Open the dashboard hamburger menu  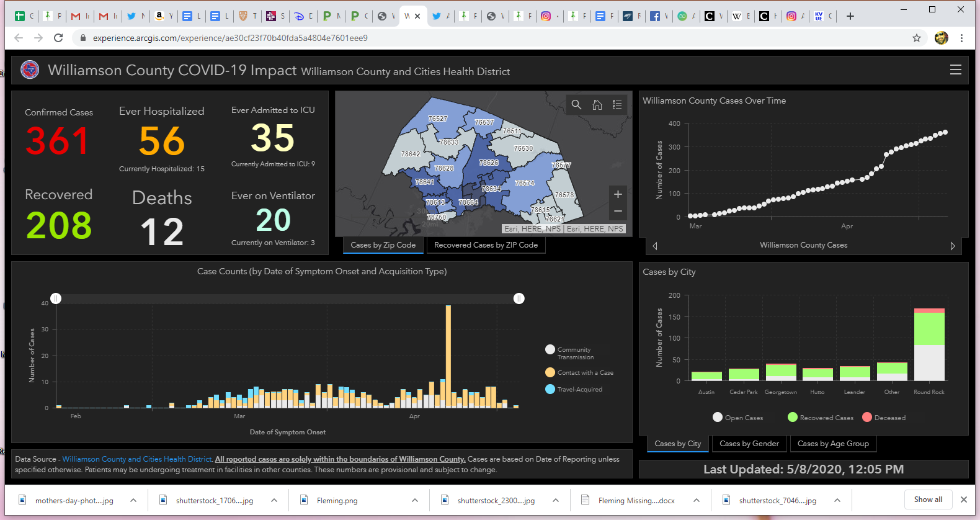(955, 70)
